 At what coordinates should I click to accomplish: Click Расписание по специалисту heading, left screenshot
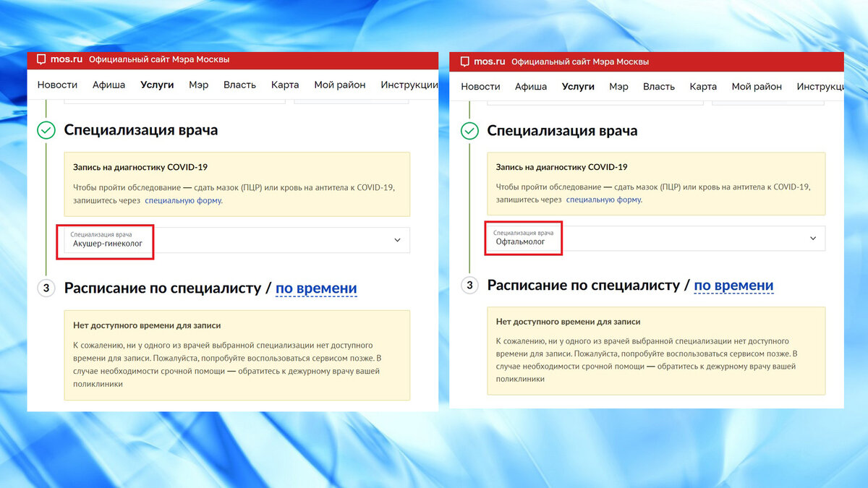point(163,288)
